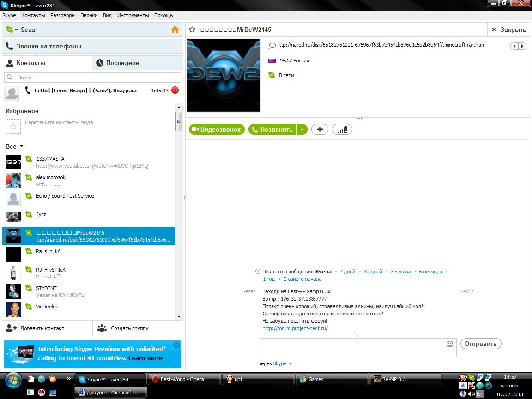Switch to Best-World - Opera taskbar window
Image resolution: width=532 pixels, height=399 pixels.
184,379
